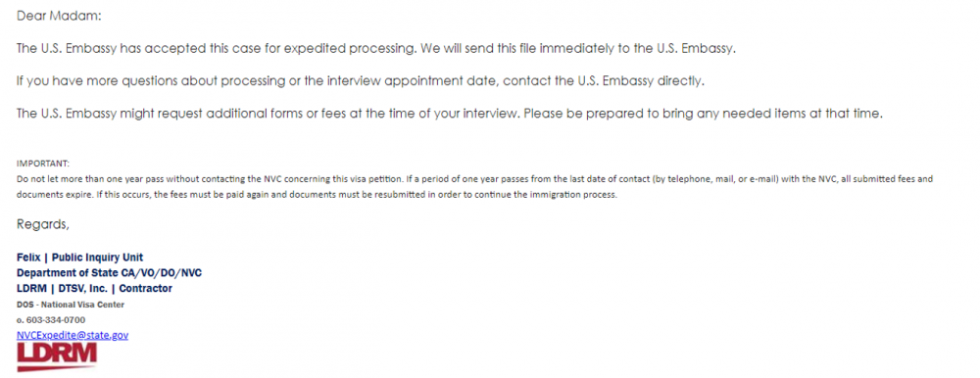Click the 'Do not let more than one year pass' sentence
The width and height of the screenshot is (980, 378).
(x=207, y=178)
